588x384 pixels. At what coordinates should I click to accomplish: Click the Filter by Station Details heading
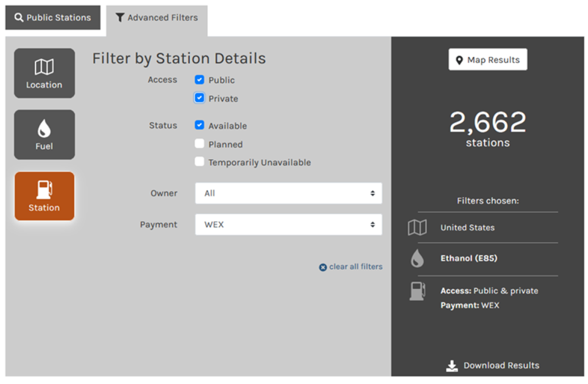179,58
